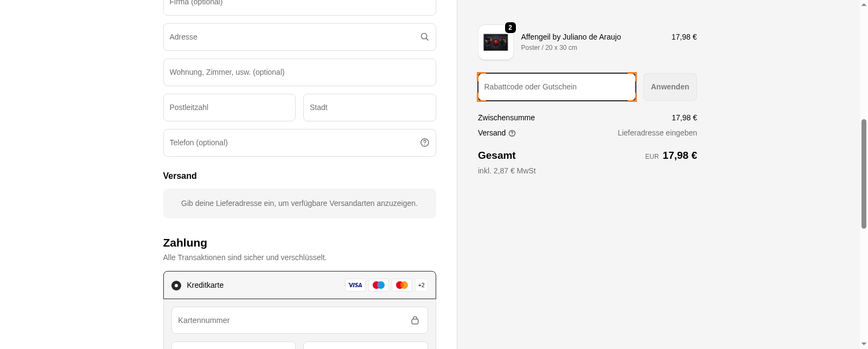Click the Maestro card logo
This screenshot has height=349, width=868.
pyautogui.click(x=379, y=285)
